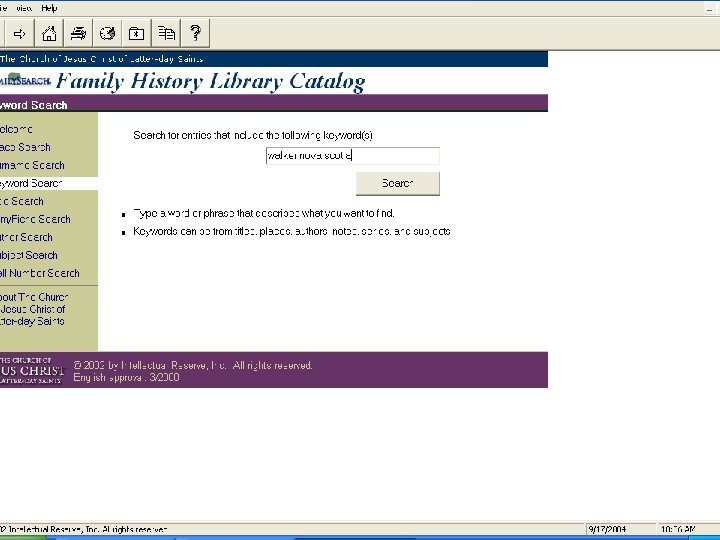Screen dimensions: 720x540
Task: Click the FamilySearch logo
Action: (x=26, y=80)
